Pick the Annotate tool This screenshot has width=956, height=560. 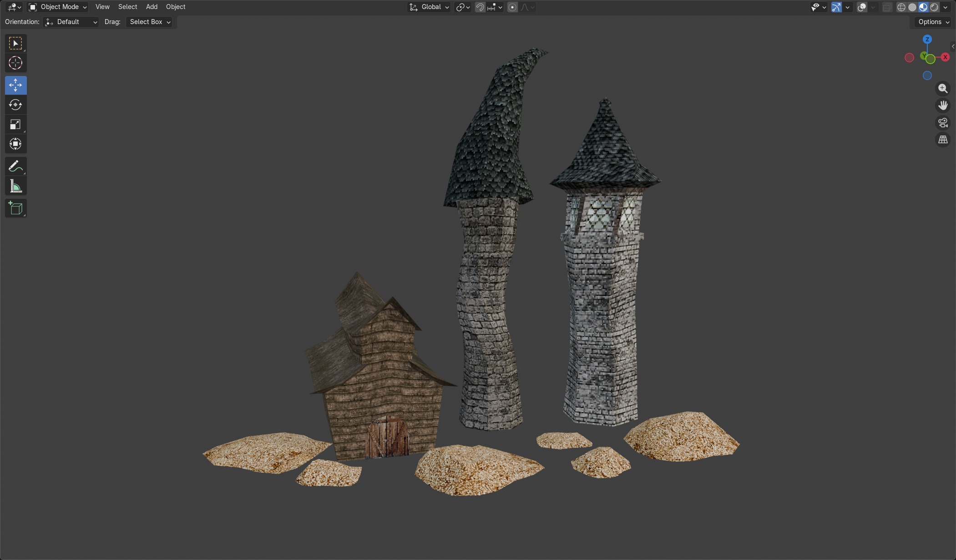tap(15, 166)
